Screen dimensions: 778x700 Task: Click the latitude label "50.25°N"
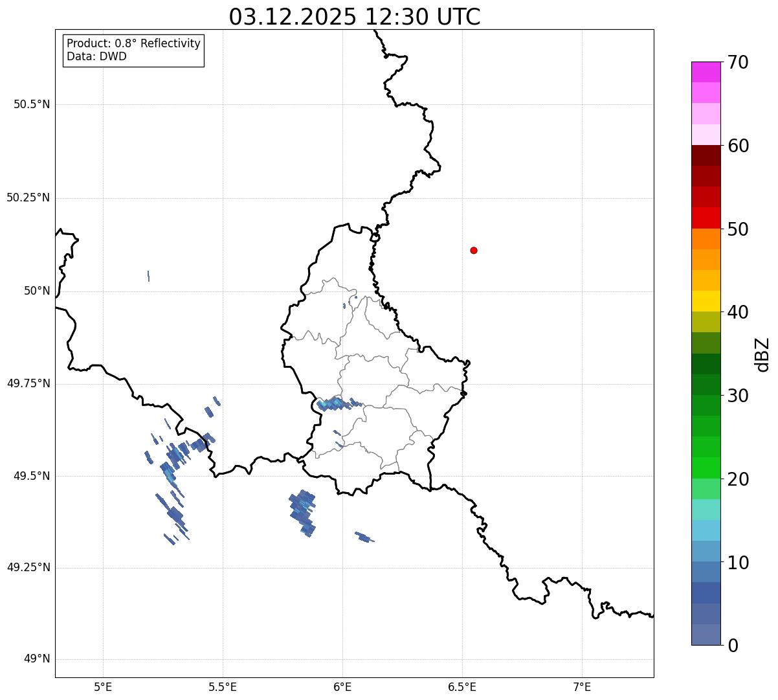pyautogui.click(x=28, y=198)
